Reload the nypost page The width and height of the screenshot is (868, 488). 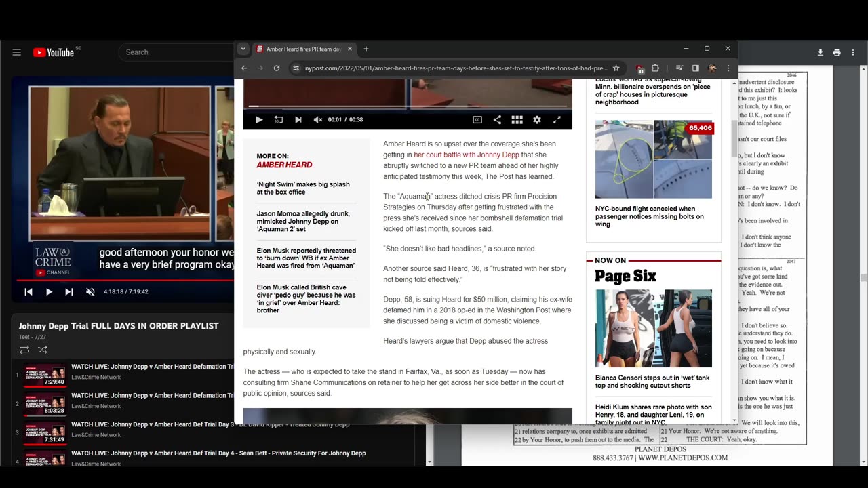(x=277, y=68)
